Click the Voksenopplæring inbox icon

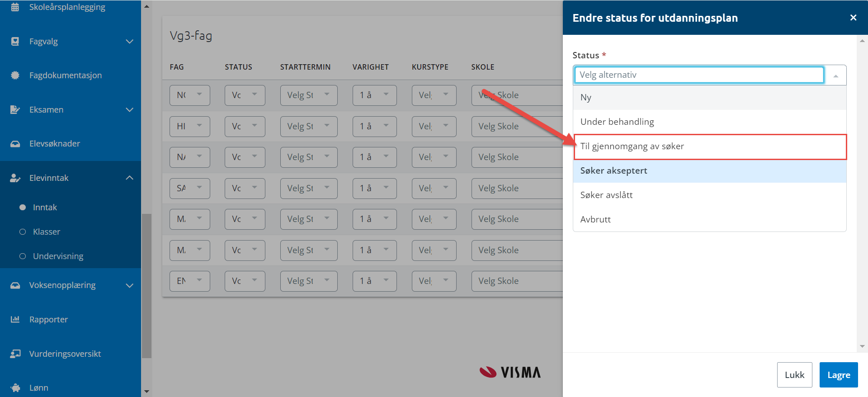point(15,285)
